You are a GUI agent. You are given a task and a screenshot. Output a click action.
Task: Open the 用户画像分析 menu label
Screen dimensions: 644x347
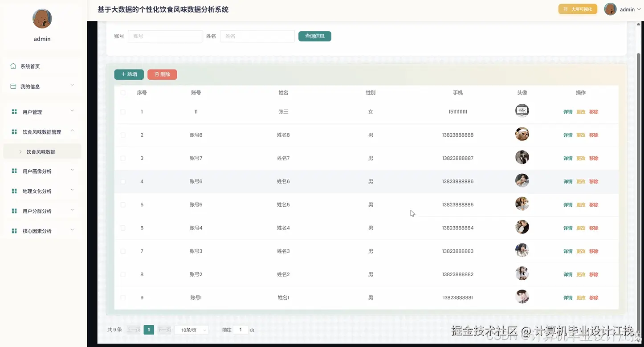[37, 171]
